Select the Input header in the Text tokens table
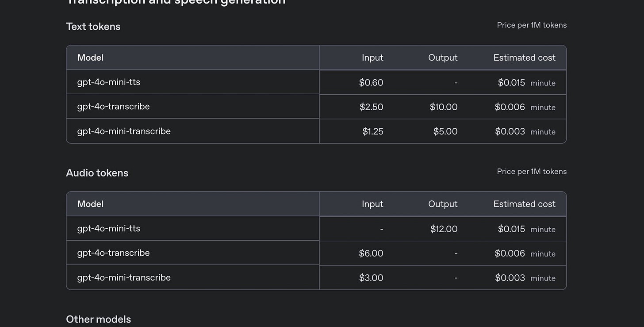This screenshot has width=644, height=327. pos(372,58)
